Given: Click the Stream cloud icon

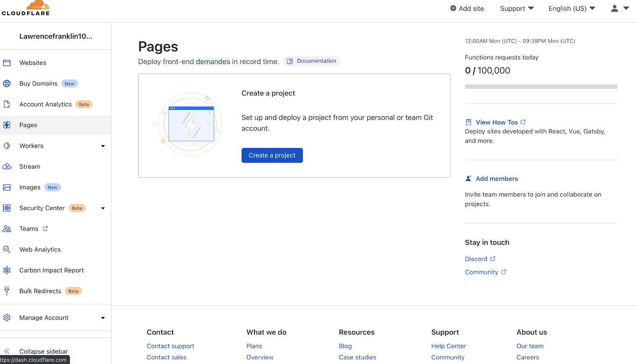Looking at the screenshot, I should (7, 167).
